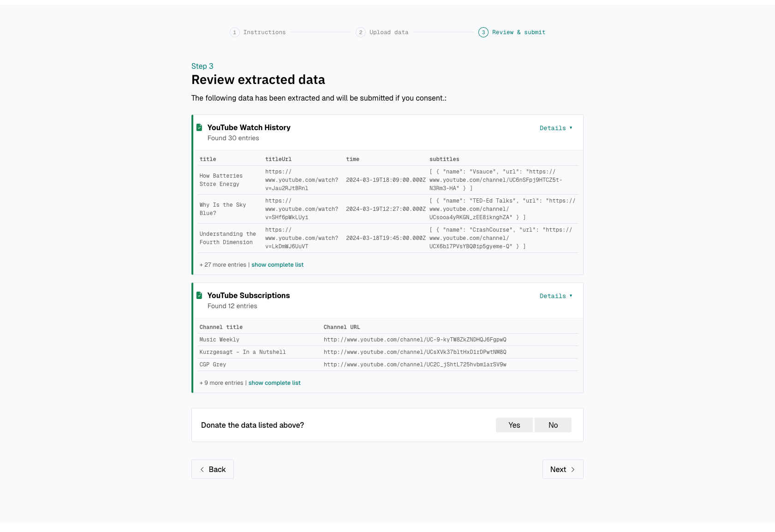Click the CrashCourse subtitles cell
This screenshot has width=775, height=532.
pos(503,238)
